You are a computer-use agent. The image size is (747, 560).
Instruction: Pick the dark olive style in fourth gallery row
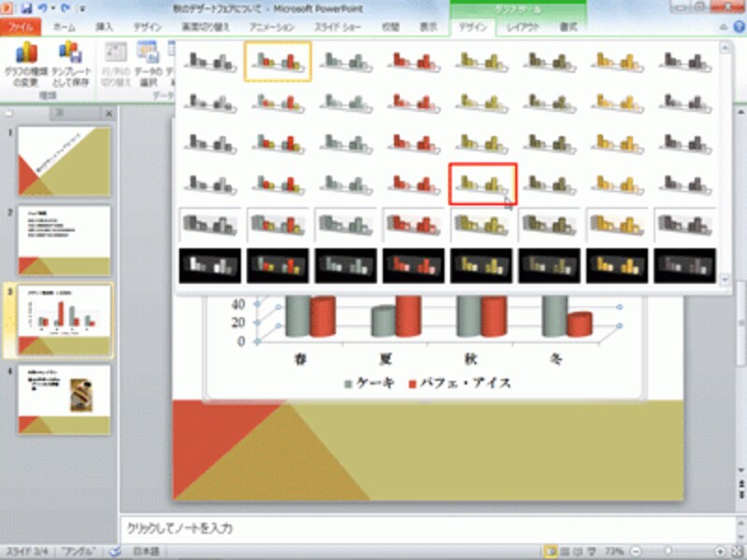(549, 184)
